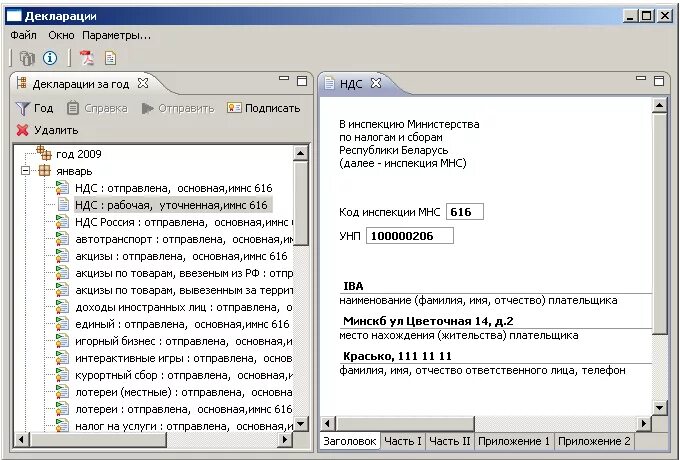Click the Справка toolbar button
The image size is (680, 460).
(x=98, y=108)
